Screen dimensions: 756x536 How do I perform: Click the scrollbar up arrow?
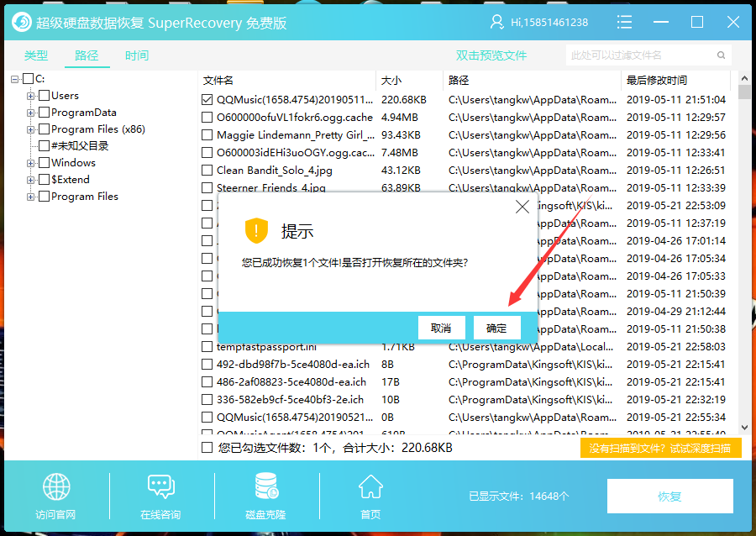744,78
